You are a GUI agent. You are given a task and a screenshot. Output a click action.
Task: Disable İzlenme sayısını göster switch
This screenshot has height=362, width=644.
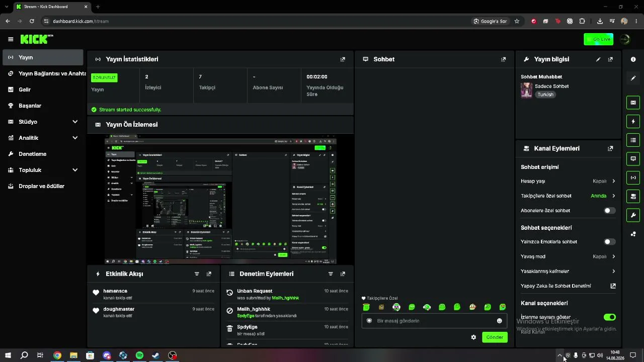pos(609,317)
